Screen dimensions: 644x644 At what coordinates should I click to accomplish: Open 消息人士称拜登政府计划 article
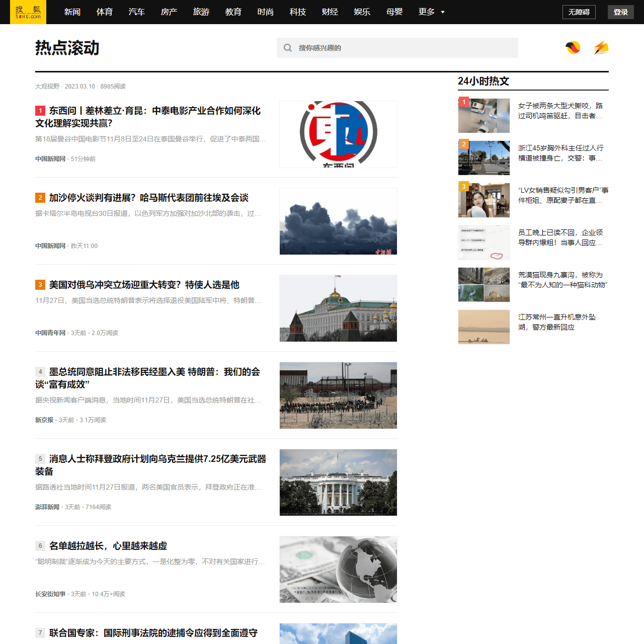point(151,465)
